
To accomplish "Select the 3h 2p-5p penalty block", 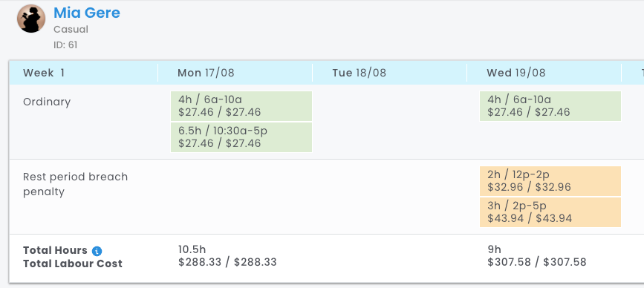I will click(550, 212).
